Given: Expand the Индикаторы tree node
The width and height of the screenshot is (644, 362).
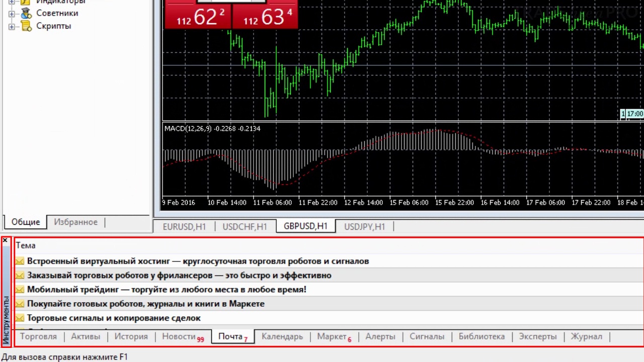Looking at the screenshot, I should (12, 2).
